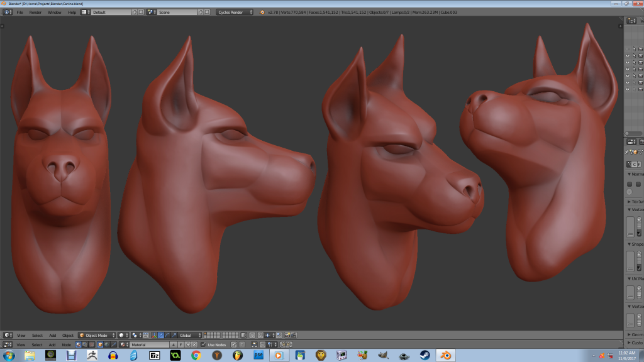Open the Global transform orientation dropdown
The height and width of the screenshot is (362, 644).
[x=190, y=336]
